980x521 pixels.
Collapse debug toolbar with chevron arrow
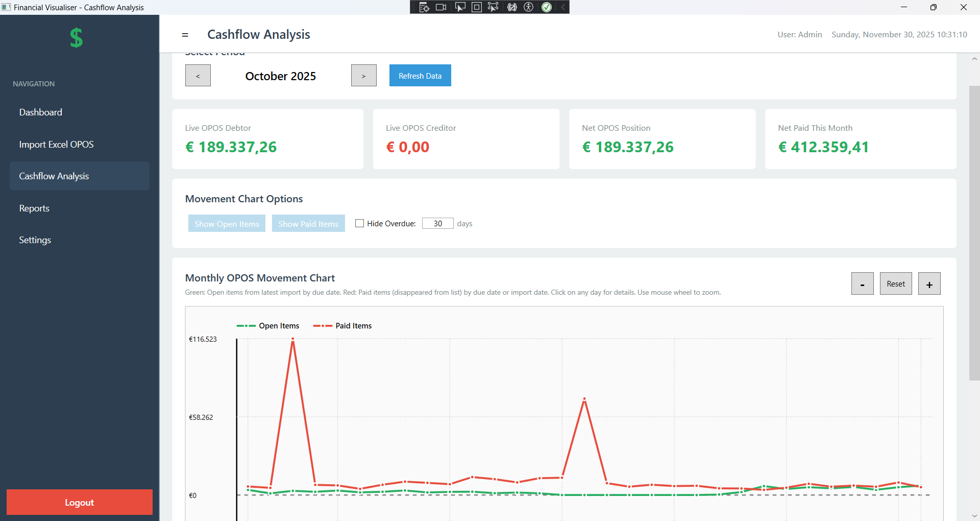coord(563,7)
